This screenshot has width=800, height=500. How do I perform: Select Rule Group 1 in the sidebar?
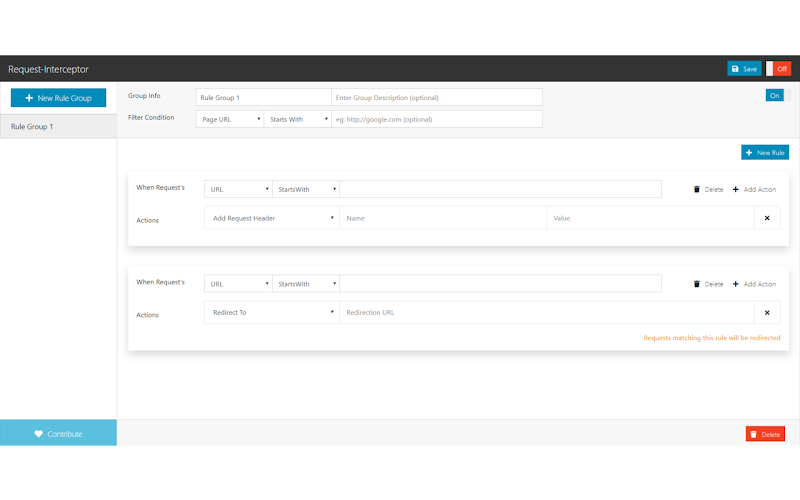pyautogui.click(x=58, y=127)
